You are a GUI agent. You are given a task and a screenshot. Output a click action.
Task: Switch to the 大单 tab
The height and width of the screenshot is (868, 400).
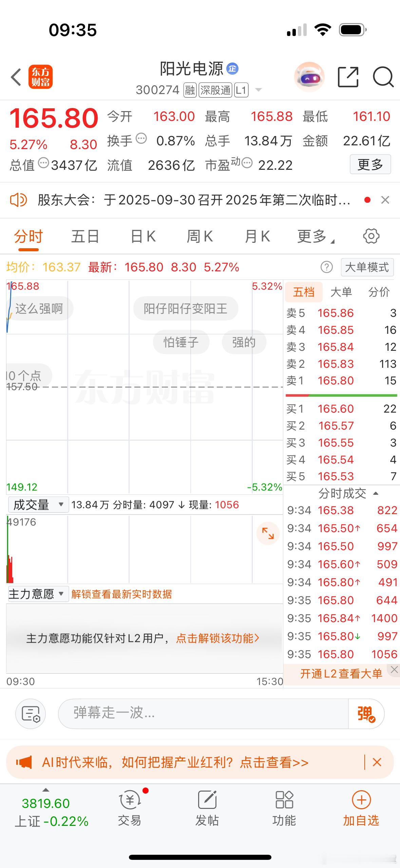click(x=341, y=292)
